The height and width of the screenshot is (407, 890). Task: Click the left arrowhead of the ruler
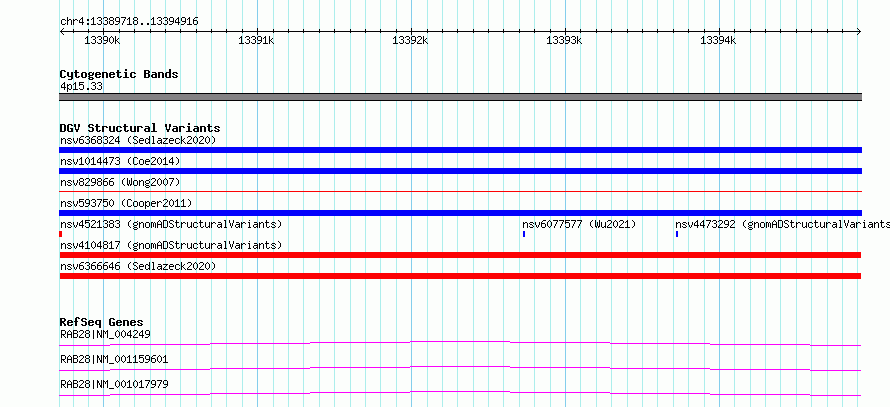[62, 31]
